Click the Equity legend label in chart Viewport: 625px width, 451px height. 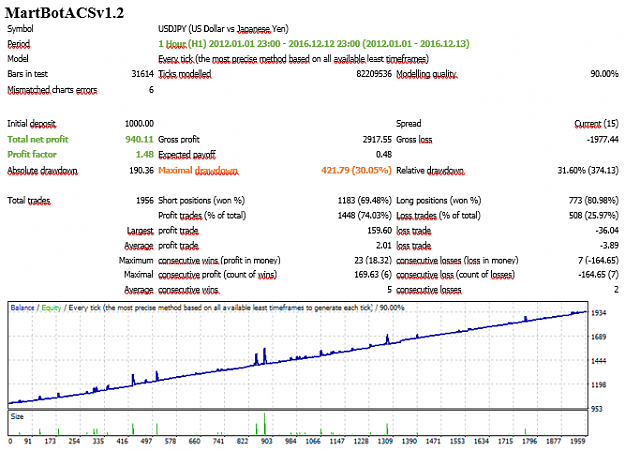click(x=51, y=308)
